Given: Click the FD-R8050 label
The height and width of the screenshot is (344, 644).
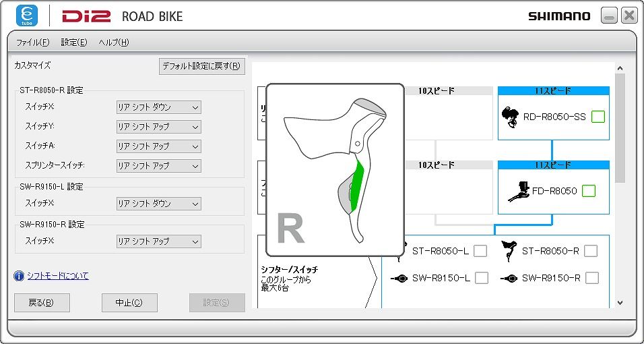Looking at the screenshot, I should pyautogui.click(x=554, y=191).
